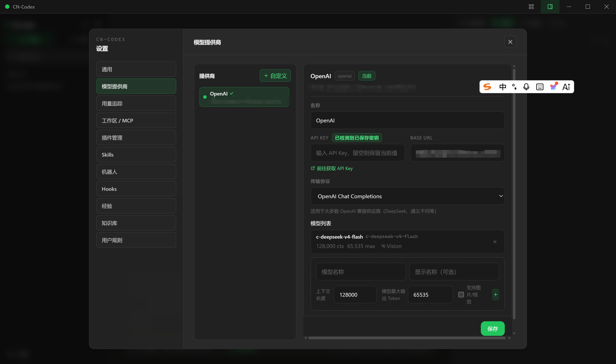Go to 工作区 / MCP settings

(136, 121)
